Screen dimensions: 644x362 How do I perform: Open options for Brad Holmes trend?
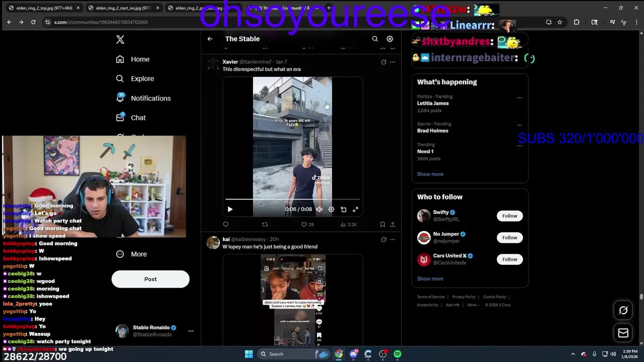point(520,125)
